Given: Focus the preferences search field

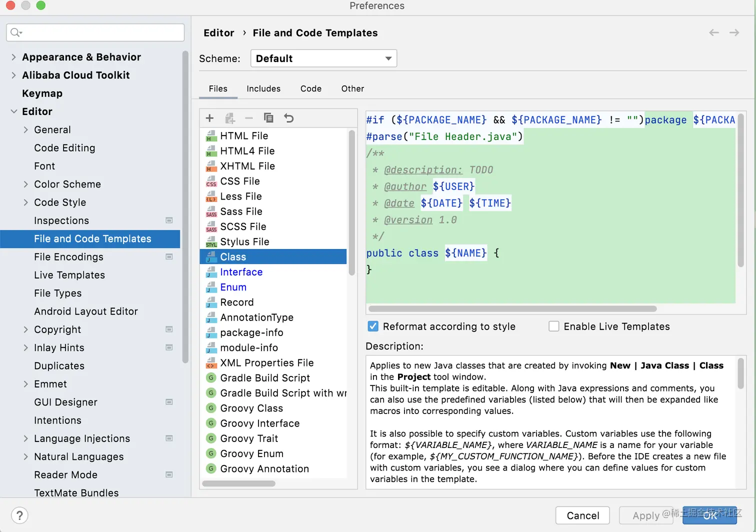Looking at the screenshot, I should [95, 32].
